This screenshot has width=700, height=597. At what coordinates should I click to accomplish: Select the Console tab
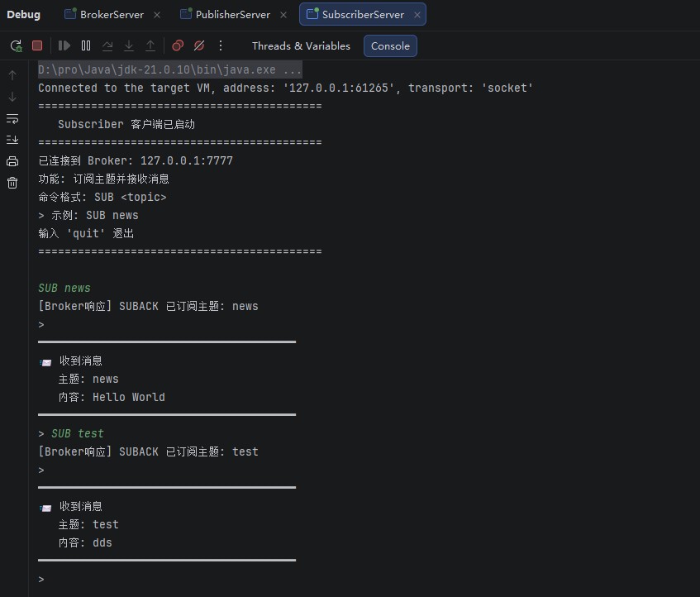pos(390,46)
